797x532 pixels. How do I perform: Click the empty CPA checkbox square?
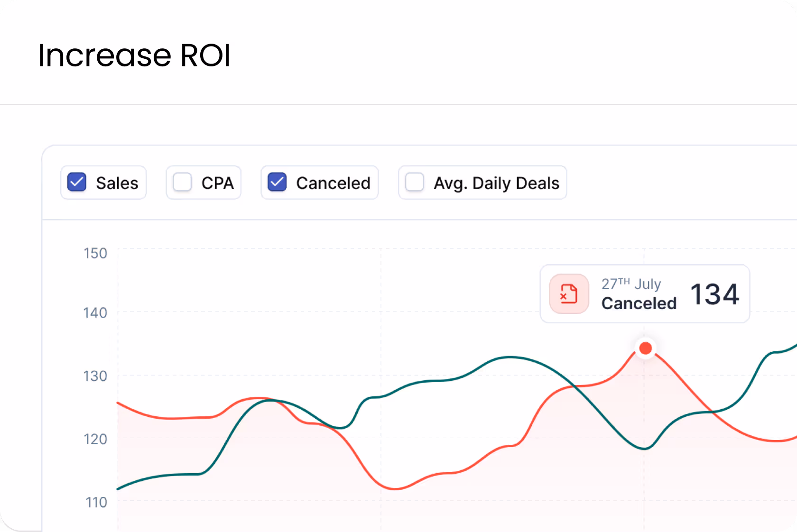(x=181, y=182)
